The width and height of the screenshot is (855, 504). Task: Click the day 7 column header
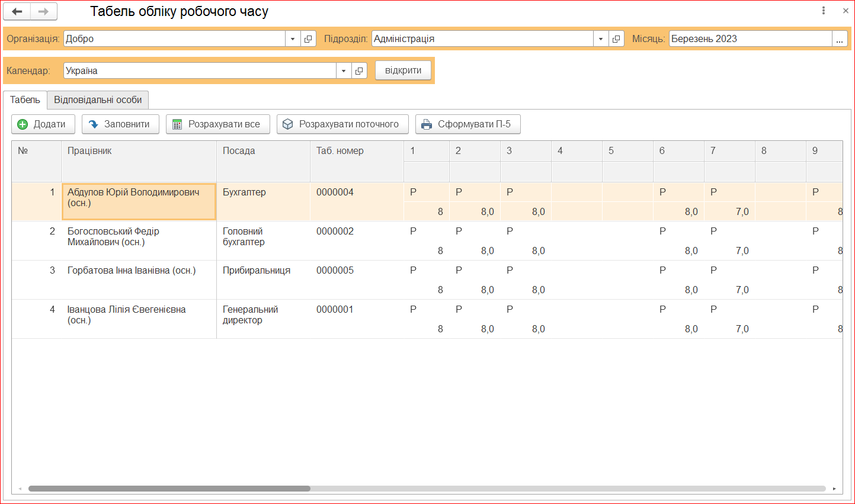click(x=729, y=151)
